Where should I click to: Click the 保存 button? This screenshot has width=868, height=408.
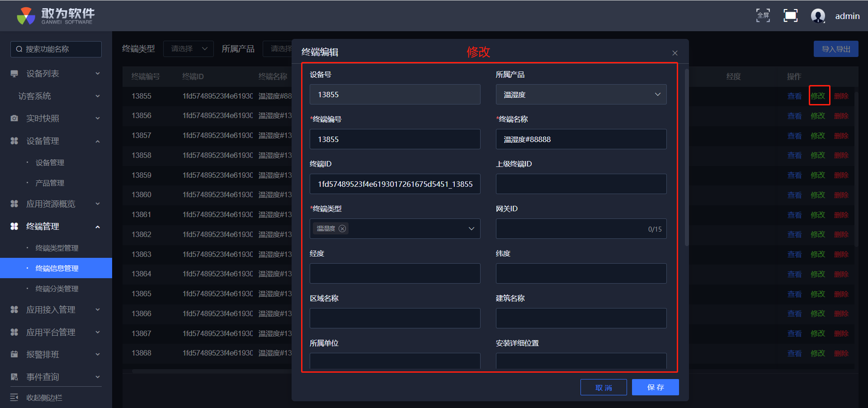pos(656,387)
